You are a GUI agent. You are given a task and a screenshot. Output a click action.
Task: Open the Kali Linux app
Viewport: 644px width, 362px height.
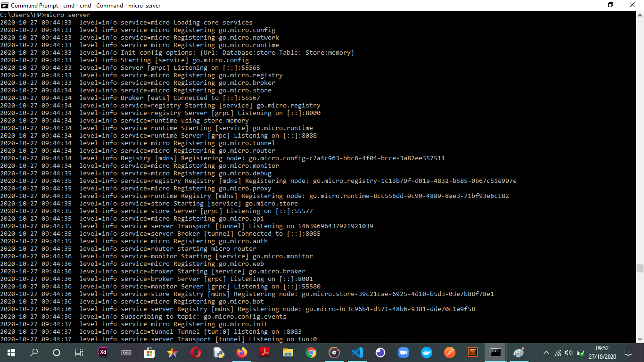click(x=126, y=353)
